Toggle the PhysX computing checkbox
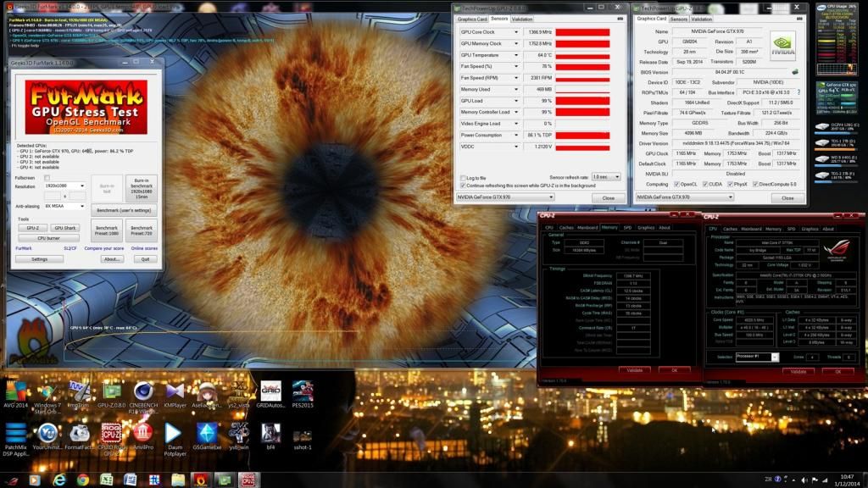This screenshot has height=488, width=868. (x=731, y=184)
